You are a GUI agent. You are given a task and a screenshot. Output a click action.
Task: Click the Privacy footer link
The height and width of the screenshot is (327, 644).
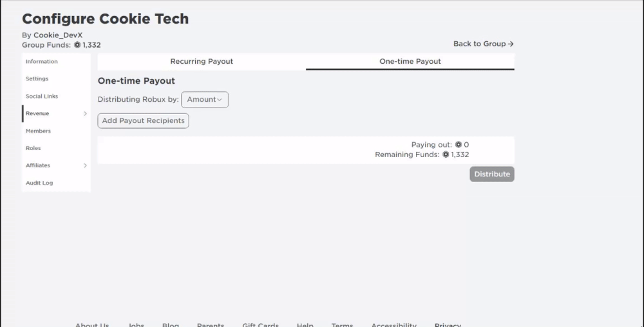tap(448, 324)
